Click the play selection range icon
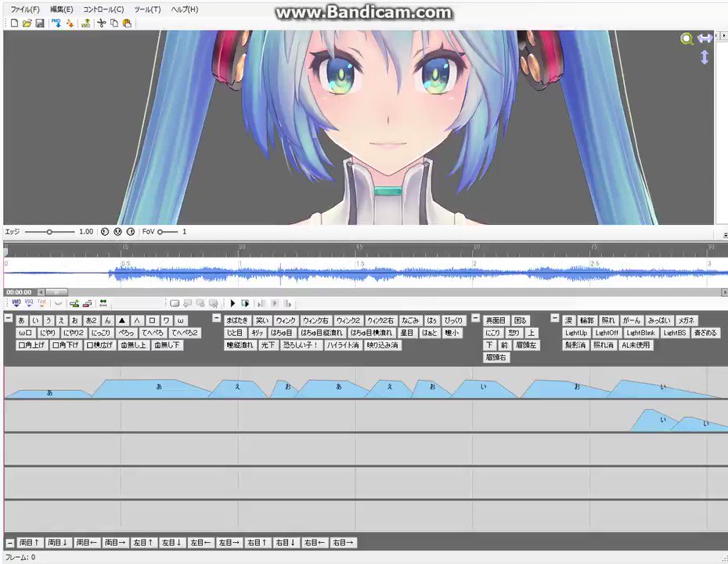 point(245,303)
